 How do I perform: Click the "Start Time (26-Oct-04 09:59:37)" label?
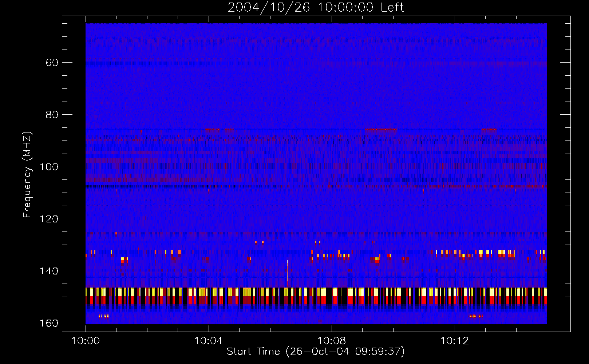(316, 351)
